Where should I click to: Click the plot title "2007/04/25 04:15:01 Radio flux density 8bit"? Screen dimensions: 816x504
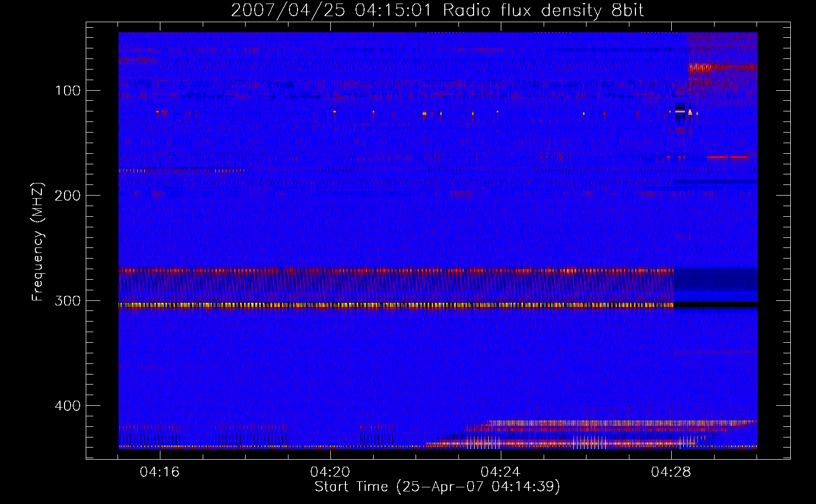pos(437,11)
